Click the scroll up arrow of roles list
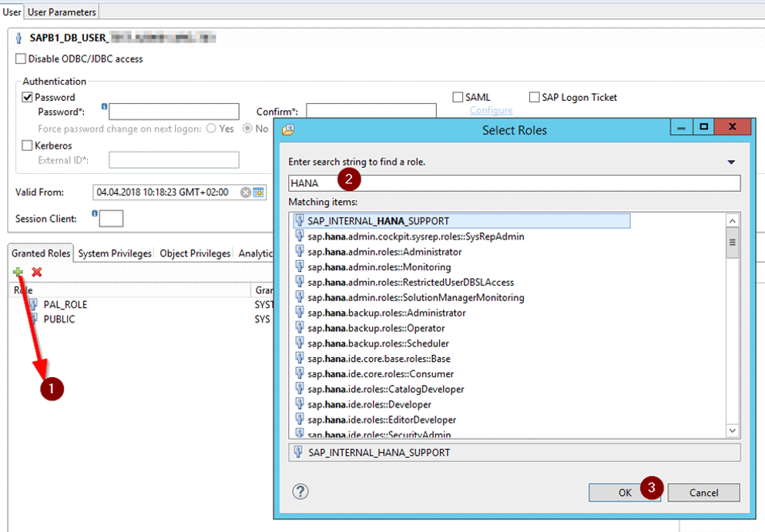 coord(733,221)
